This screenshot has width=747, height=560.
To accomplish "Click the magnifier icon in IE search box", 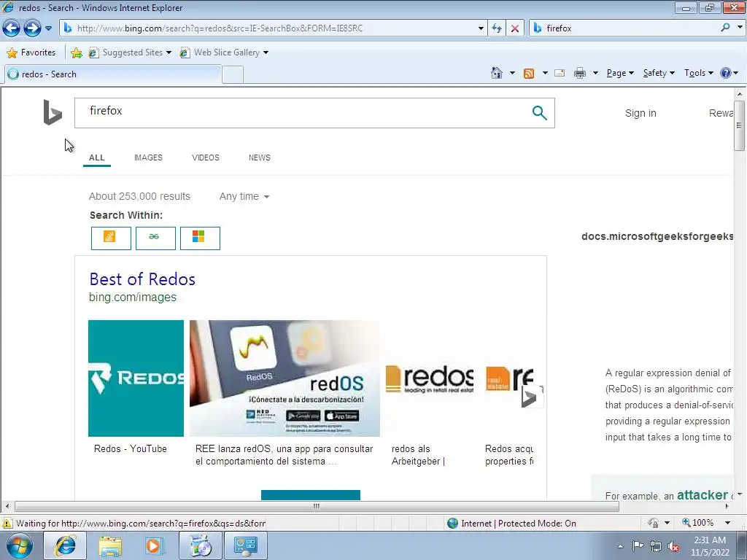I will pos(726,28).
